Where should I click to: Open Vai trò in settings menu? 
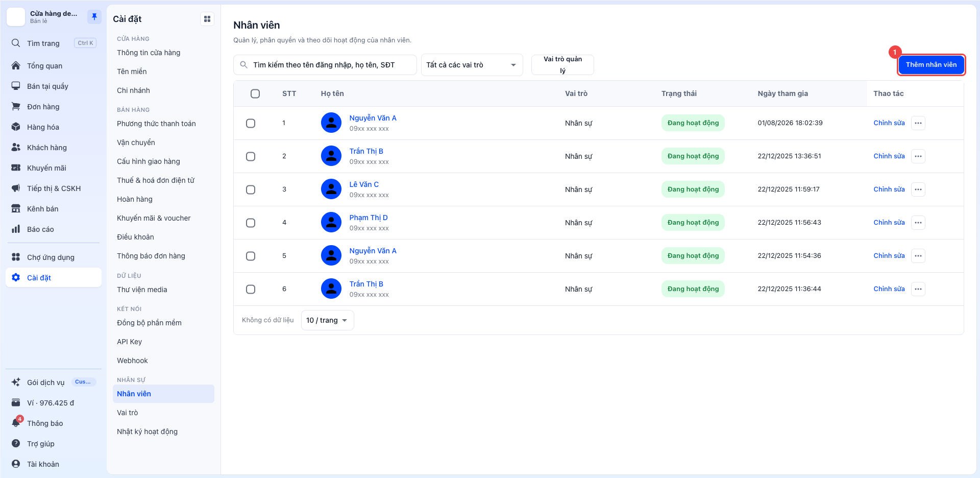[x=163, y=413]
